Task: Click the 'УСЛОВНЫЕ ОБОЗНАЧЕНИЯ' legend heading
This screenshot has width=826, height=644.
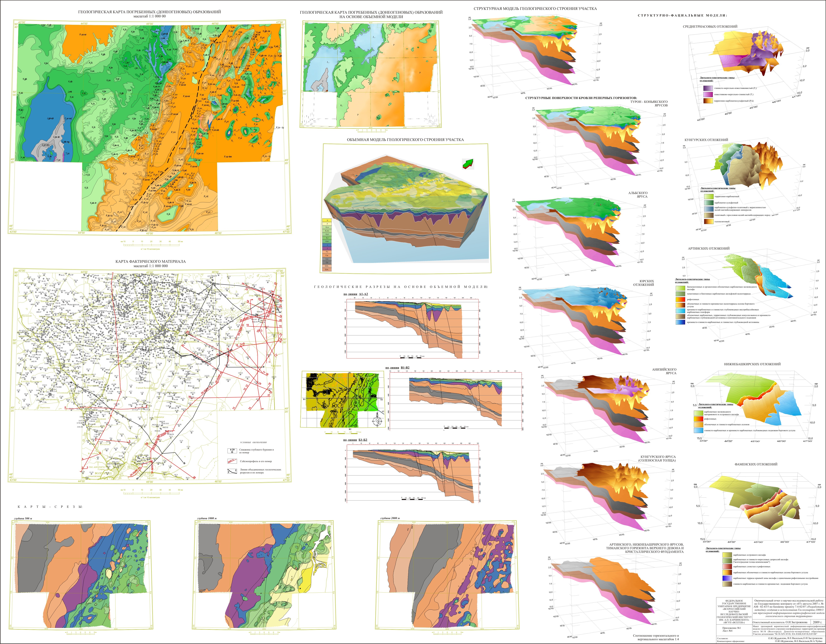Action: pos(253,443)
